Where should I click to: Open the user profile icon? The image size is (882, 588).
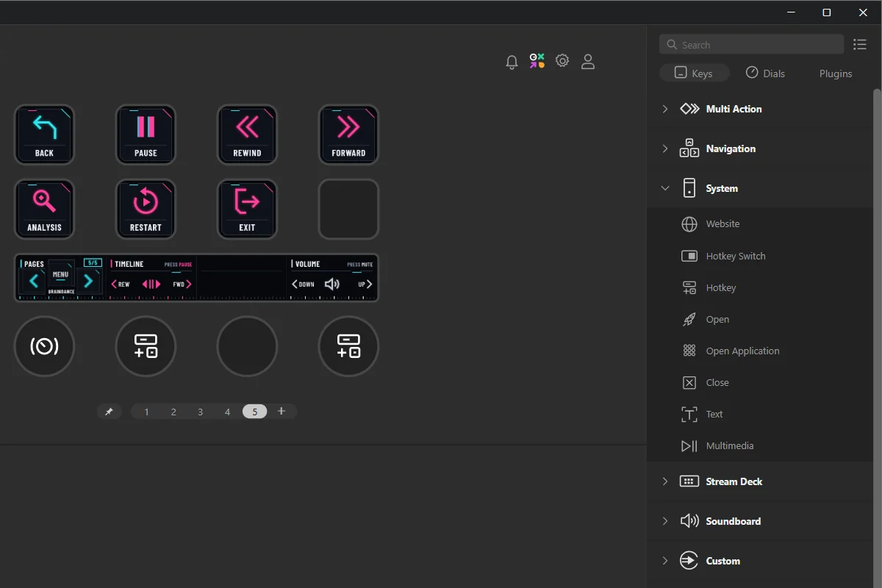tap(588, 62)
